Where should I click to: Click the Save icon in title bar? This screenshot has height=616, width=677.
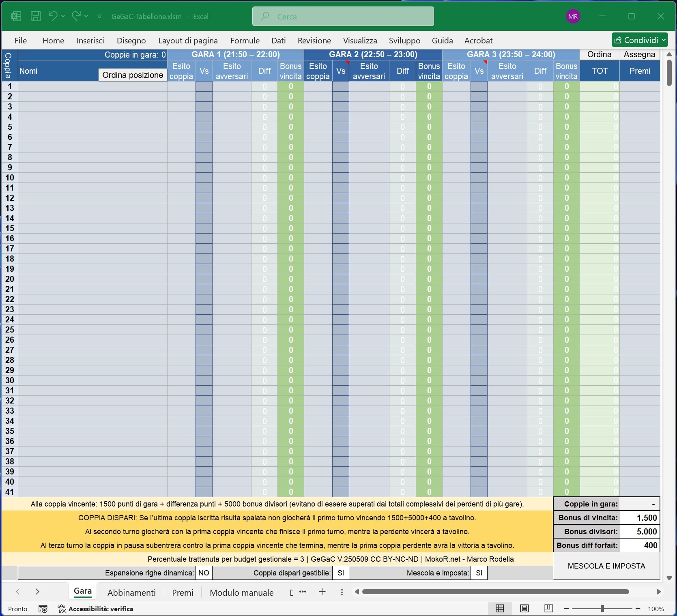tap(36, 16)
